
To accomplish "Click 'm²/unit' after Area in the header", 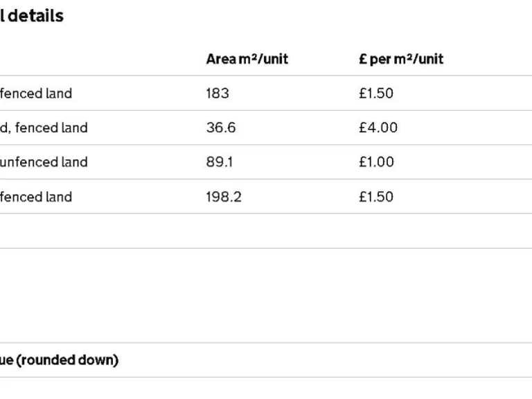I will click(x=263, y=59).
